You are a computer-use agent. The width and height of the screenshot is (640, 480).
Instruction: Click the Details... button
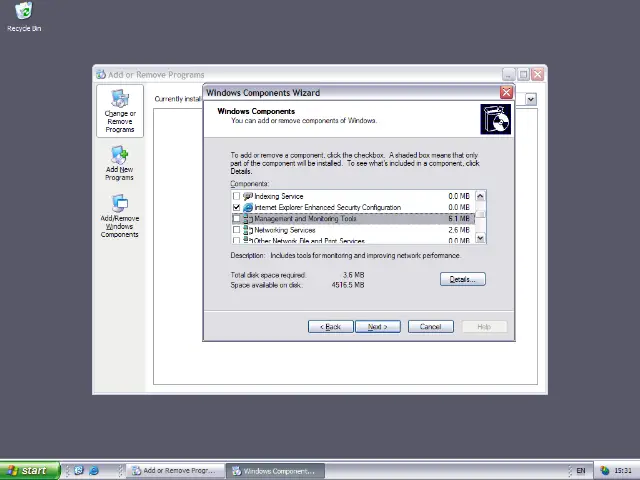pyautogui.click(x=463, y=279)
